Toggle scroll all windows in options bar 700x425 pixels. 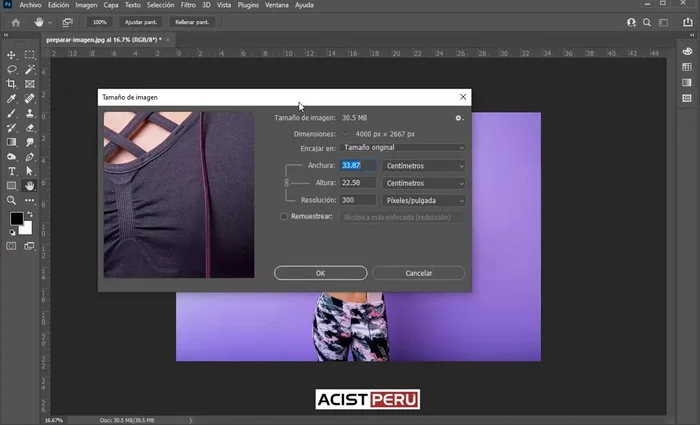(67, 22)
